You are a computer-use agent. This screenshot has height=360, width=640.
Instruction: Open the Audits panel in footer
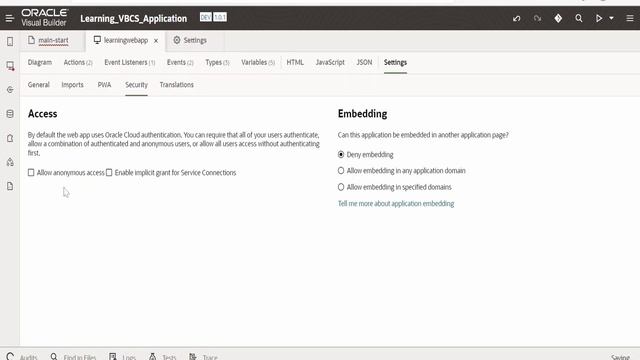(x=22, y=357)
